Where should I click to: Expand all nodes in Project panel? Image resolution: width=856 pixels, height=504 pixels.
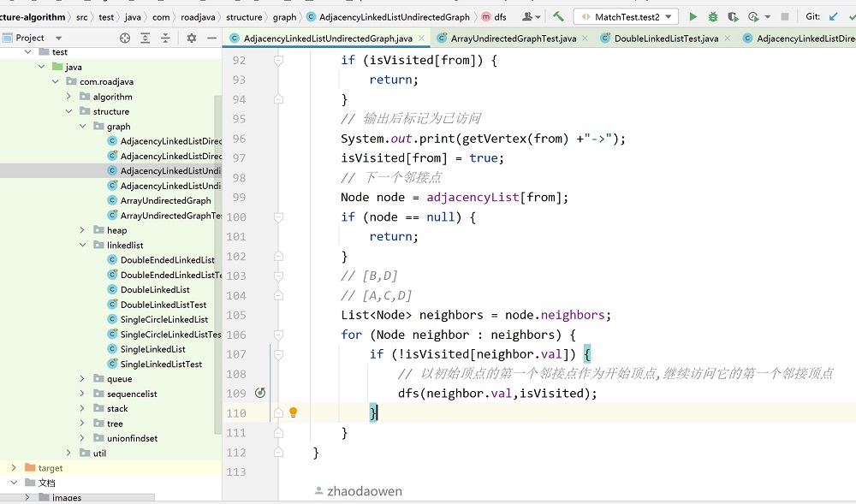tap(146, 38)
